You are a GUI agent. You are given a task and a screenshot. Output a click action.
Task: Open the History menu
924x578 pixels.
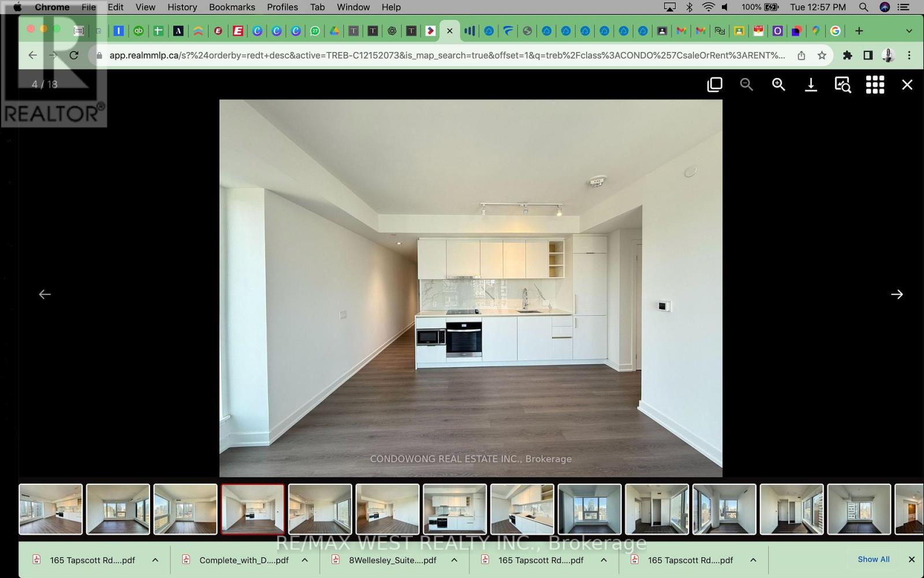click(182, 7)
